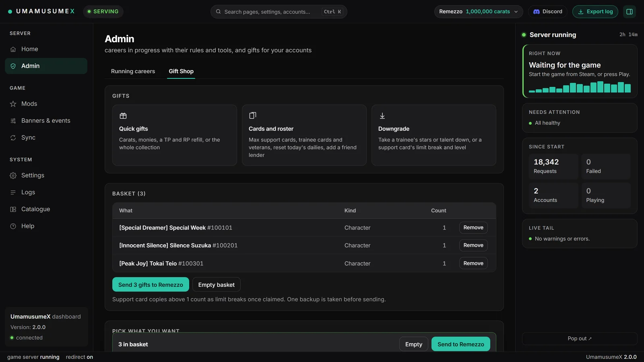Click the Admin shield icon
Viewport: 644px width, 362px height.
pyautogui.click(x=13, y=66)
